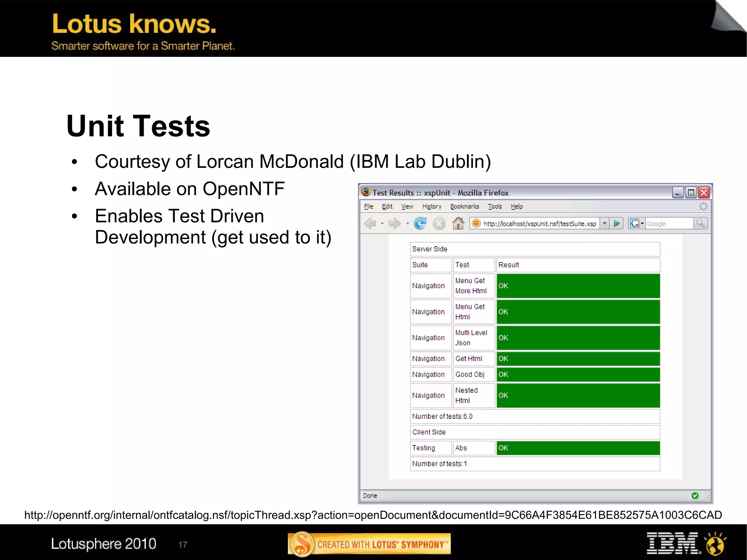Click the Firefox Forward arrow button

[395, 223]
